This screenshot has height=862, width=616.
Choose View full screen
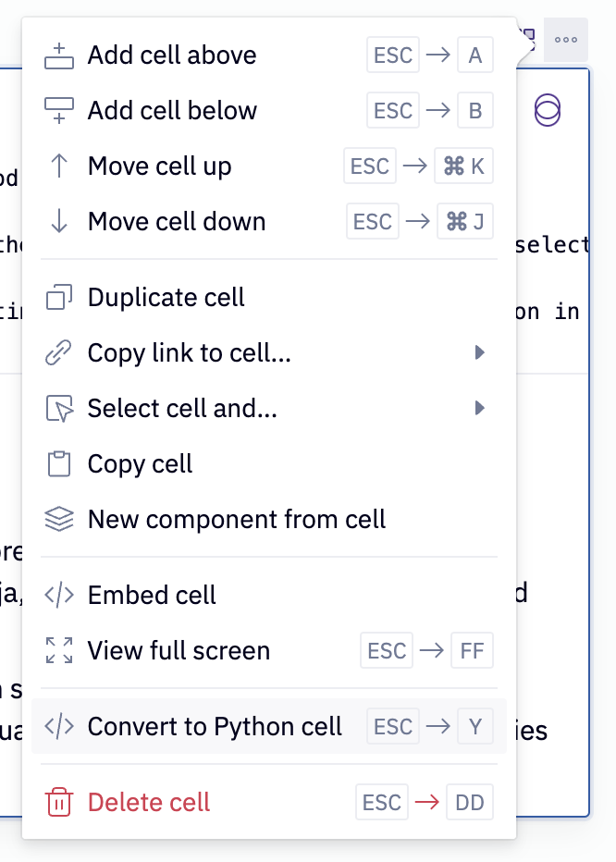pos(178,650)
